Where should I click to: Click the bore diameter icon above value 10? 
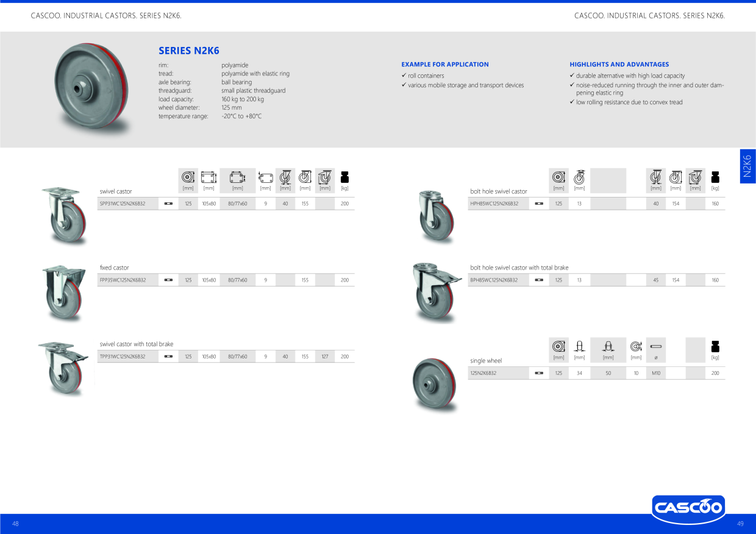point(636,346)
